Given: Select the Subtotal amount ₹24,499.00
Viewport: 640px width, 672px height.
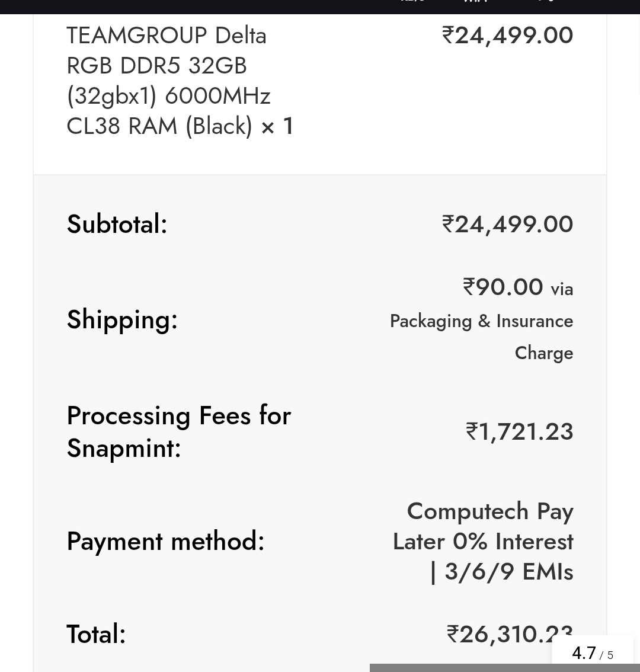Looking at the screenshot, I should [507, 224].
